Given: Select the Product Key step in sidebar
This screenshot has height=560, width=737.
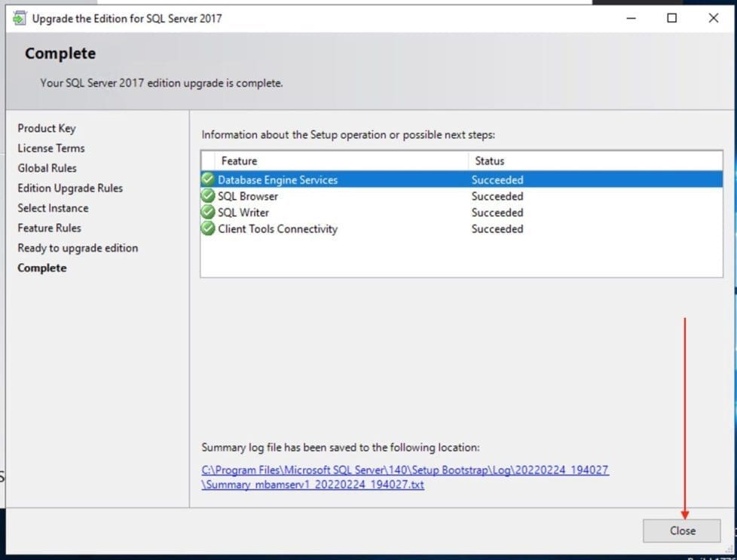Looking at the screenshot, I should click(x=47, y=128).
